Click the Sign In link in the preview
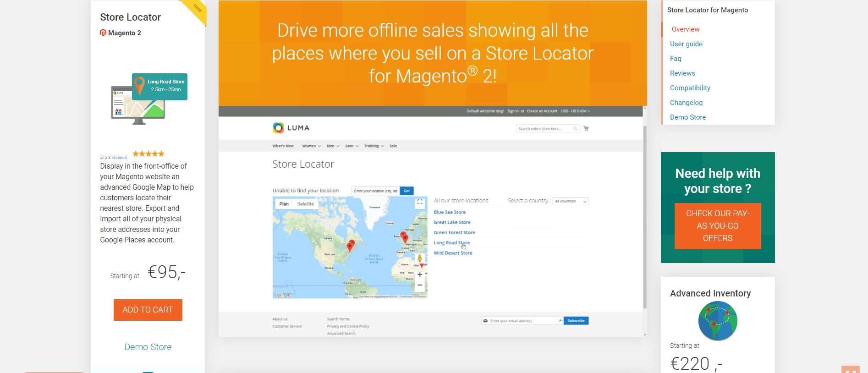Viewport: 868px width, 373px height. [513, 111]
